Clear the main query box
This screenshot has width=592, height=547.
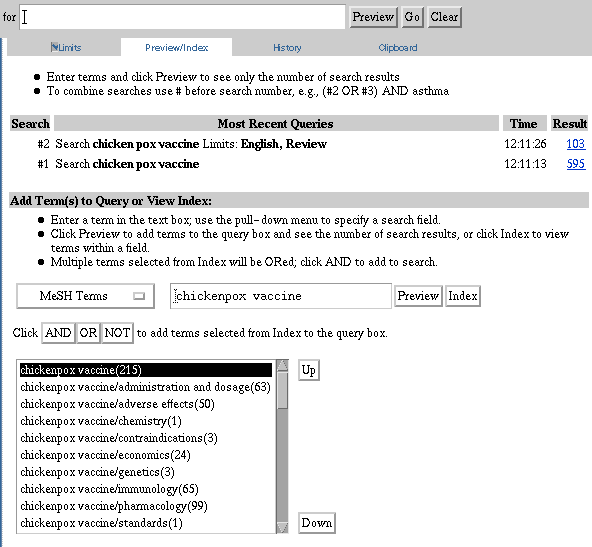(444, 17)
